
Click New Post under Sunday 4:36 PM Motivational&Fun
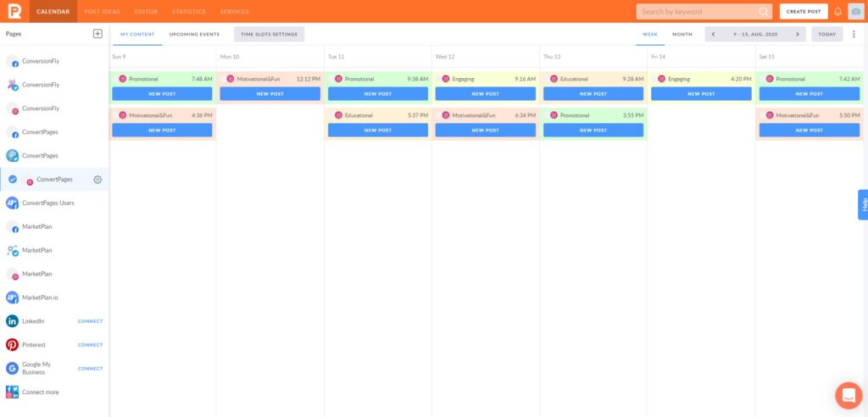162,131
